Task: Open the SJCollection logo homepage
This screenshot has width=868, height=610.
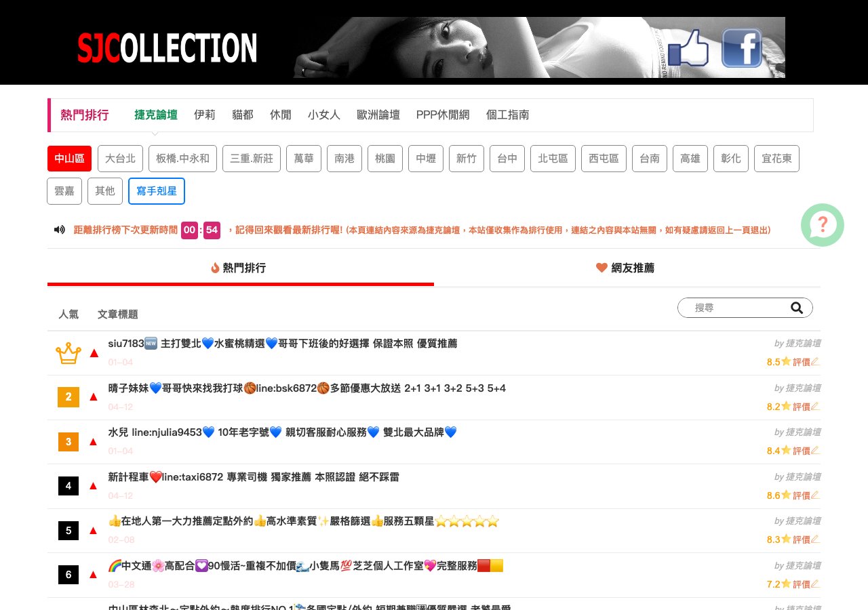Action: [x=167, y=48]
